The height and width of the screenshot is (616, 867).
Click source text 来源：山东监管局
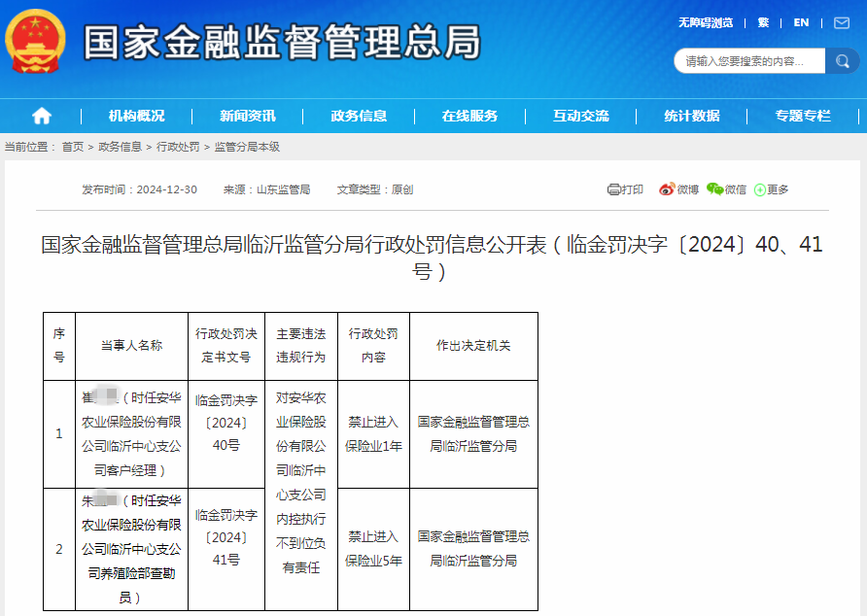click(266, 189)
